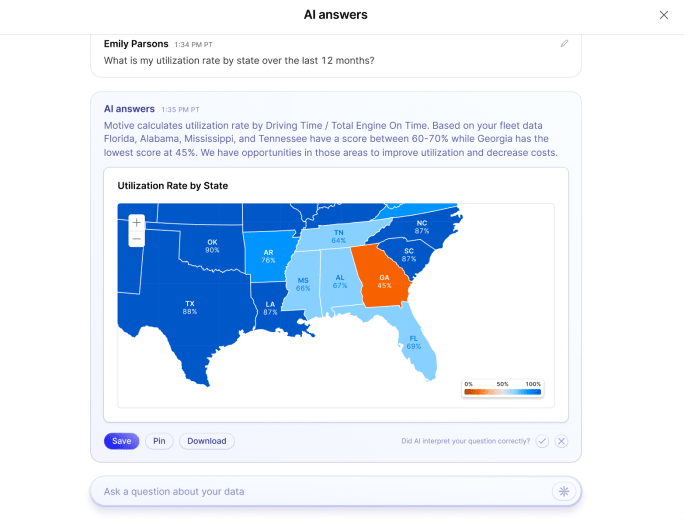Click the color gradient legend bar
Viewport: 684px width, 520px height.
click(502, 392)
